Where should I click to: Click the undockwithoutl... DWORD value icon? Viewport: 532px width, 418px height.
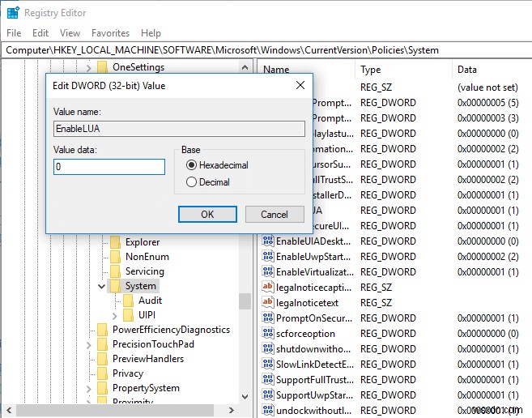[268, 410]
